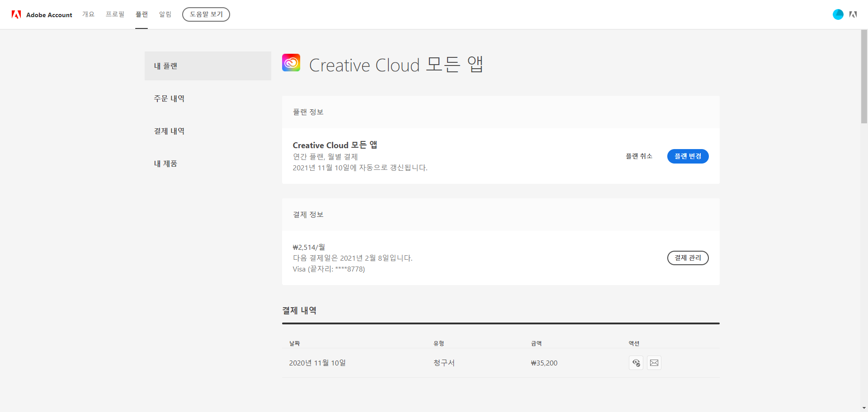Open 내 제품 in the sidebar
The image size is (868, 412).
click(208, 164)
